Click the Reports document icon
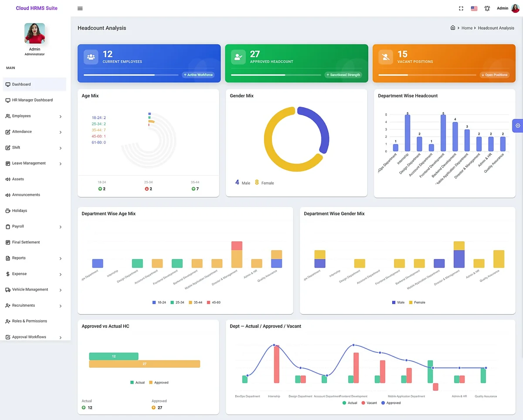 8,258
